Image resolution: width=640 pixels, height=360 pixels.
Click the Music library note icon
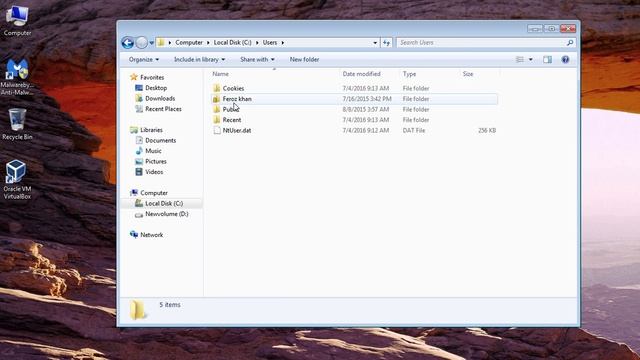coord(139,151)
